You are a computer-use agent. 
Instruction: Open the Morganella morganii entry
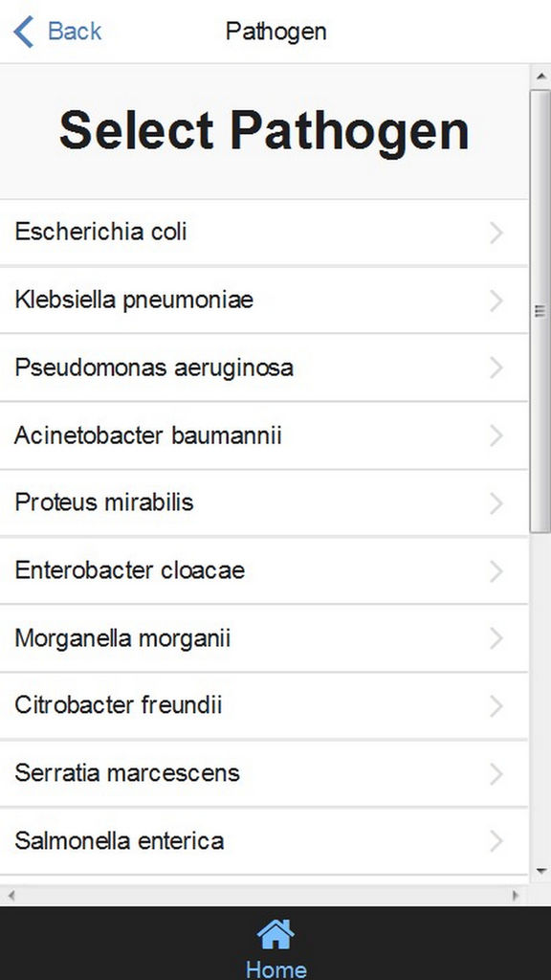264,638
